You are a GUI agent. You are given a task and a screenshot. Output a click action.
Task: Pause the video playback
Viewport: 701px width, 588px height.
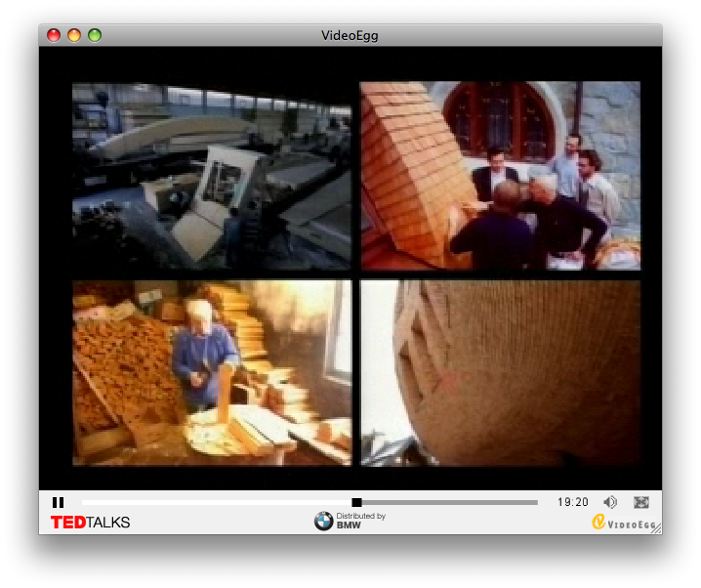(58, 502)
